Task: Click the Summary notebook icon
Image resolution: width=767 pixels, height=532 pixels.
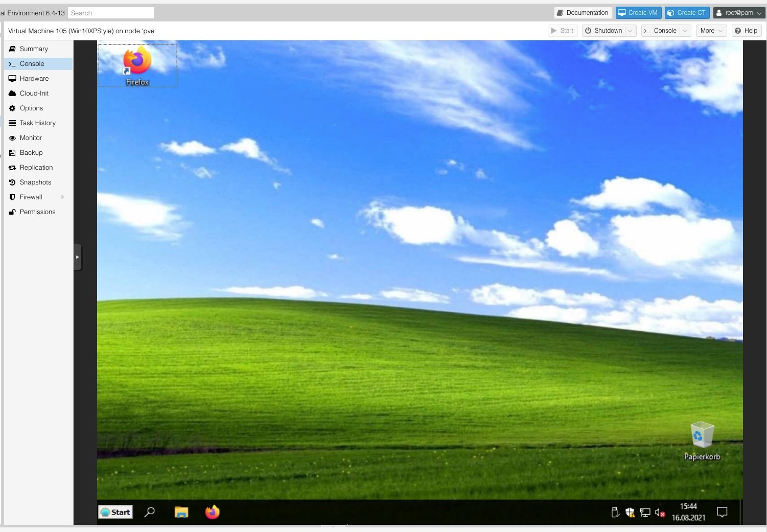Action: (12, 49)
